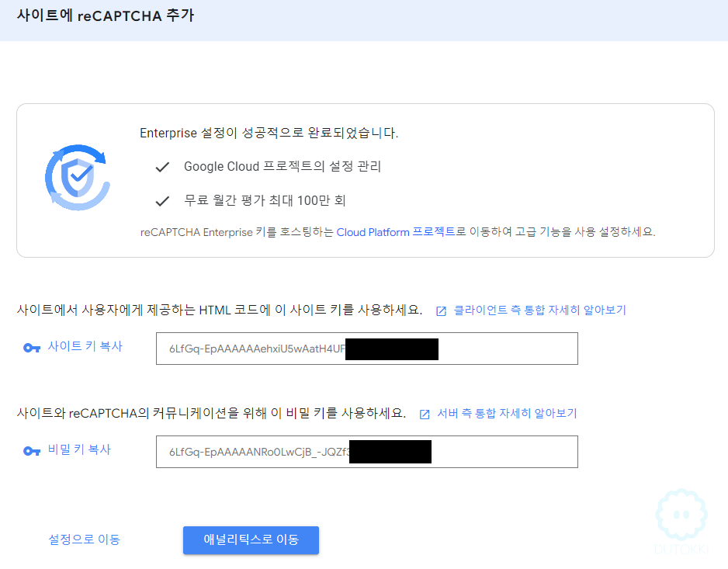Viewport: 728px width, 569px height.
Task: Go to settings via 설정으로 이동
Action: (x=85, y=540)
